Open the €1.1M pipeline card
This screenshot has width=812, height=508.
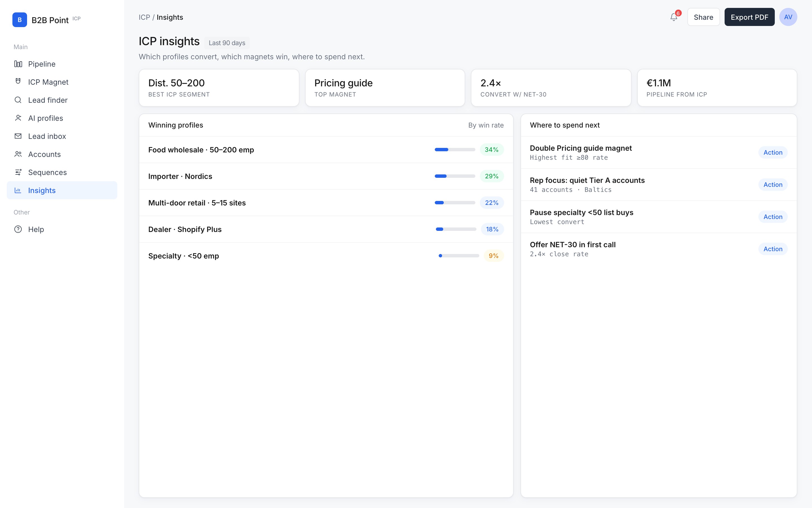click(717, 88)
